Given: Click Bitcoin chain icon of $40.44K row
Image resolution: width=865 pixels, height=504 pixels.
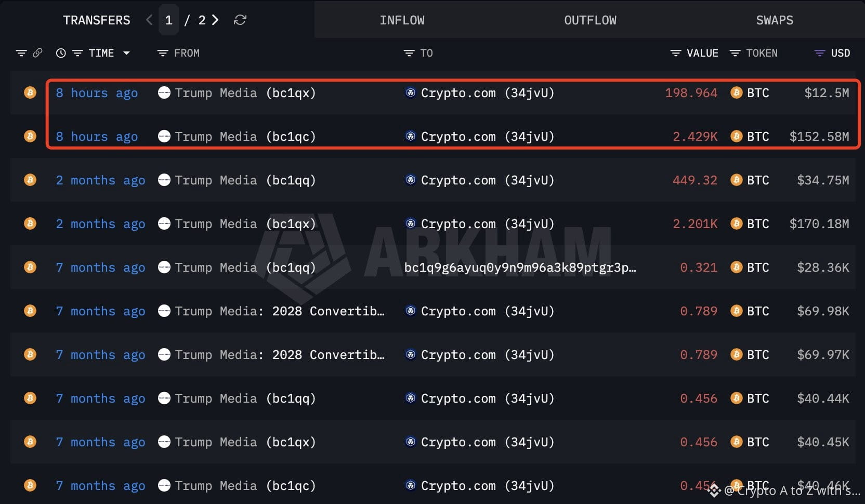Looking at the screenshot, I should click(x=30, y=398).
